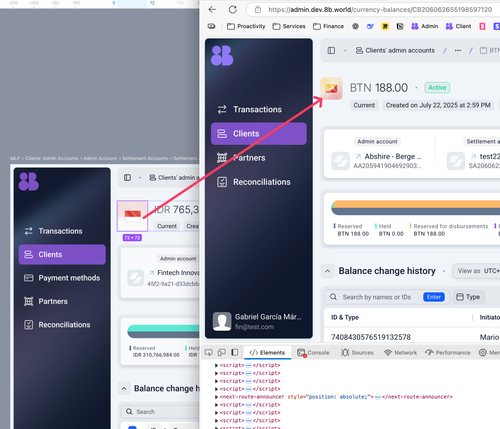
Task: Collapse Balance change section in design mockup
Action: (124, 389)
